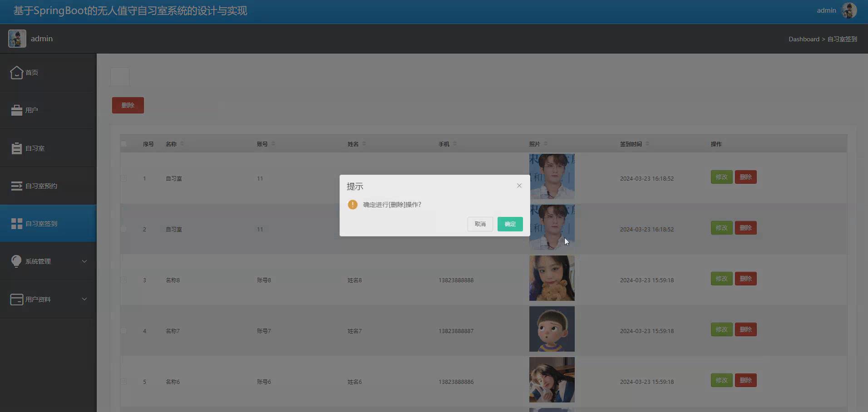The height and width of the screenshot is (412, 868).
Task: Click the sidebar admin profile avatar
Action: click(x=17, y=39)
